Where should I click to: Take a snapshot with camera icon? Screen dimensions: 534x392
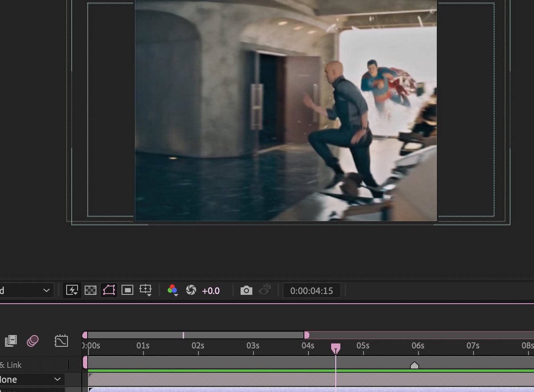pyautogui.click(x=246, y=290)
